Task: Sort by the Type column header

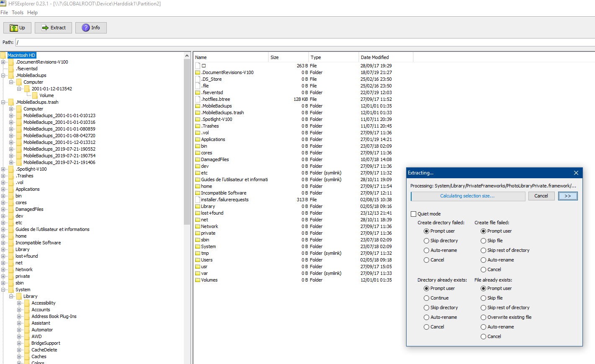Action: click(334, 57)
